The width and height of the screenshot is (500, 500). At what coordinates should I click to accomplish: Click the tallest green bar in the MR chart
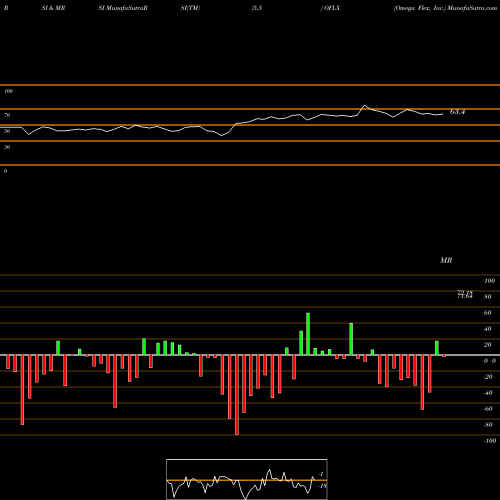(x=308, y=334)
